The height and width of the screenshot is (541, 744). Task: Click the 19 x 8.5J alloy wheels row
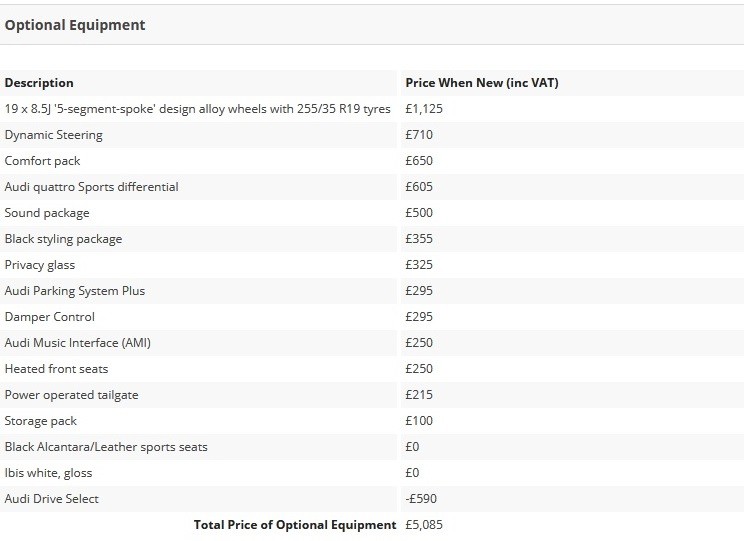point(372,109)
